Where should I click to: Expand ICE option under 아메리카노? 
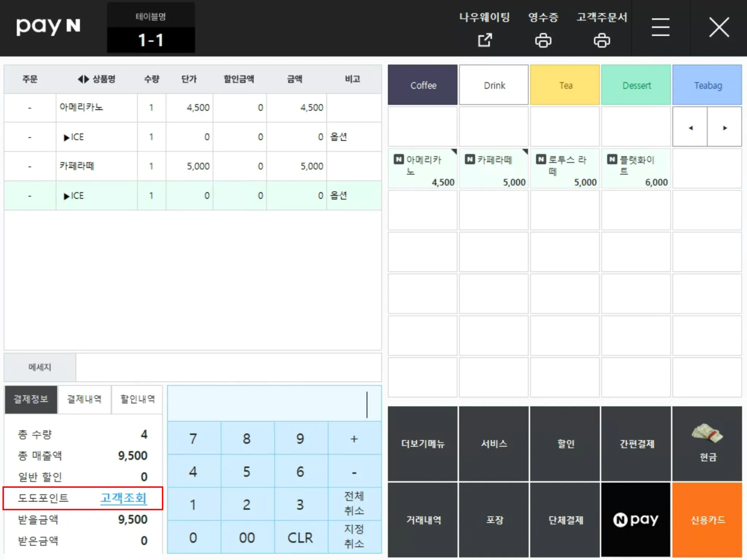click(x=66, y=138)
